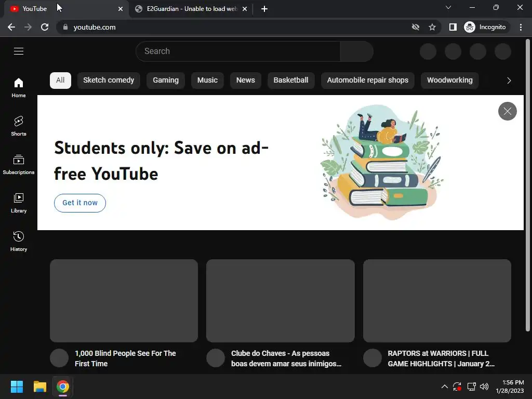
Task: Click channel avatar beside 1,000 Blind People video
Action: pyautogui.click(x=59, y=358)
